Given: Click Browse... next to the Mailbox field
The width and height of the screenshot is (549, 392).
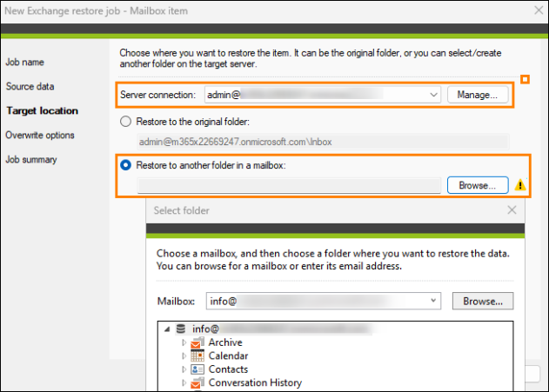Looking at the screenshot, I should (x=483, y=301).
